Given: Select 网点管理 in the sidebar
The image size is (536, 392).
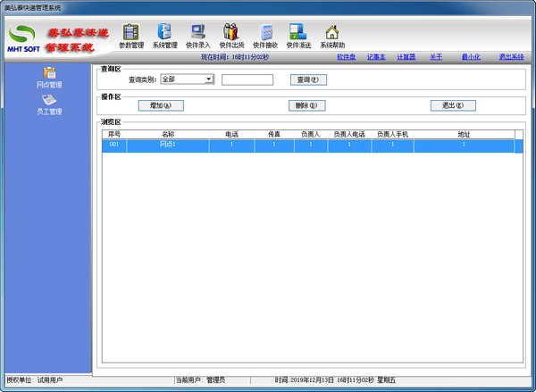Looking at the screenshot, I should pos(49,78).
